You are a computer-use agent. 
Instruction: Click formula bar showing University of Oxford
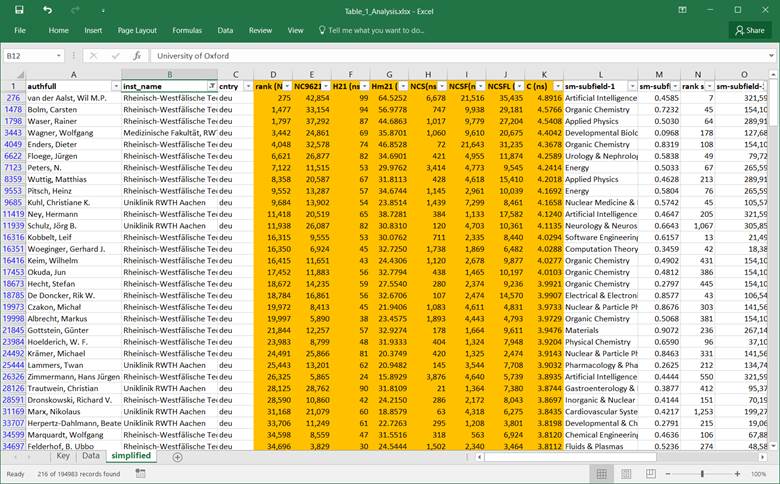coord(458,56)
